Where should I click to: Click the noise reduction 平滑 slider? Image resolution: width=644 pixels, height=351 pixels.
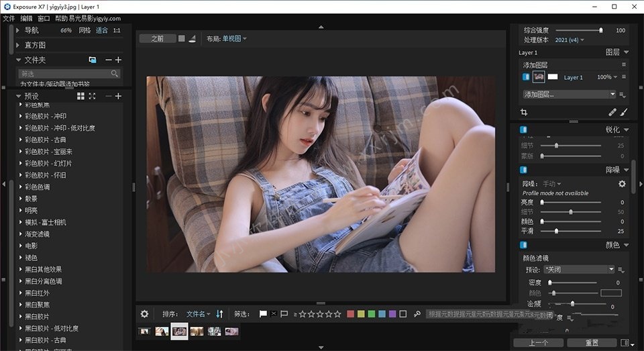[571, 231]
